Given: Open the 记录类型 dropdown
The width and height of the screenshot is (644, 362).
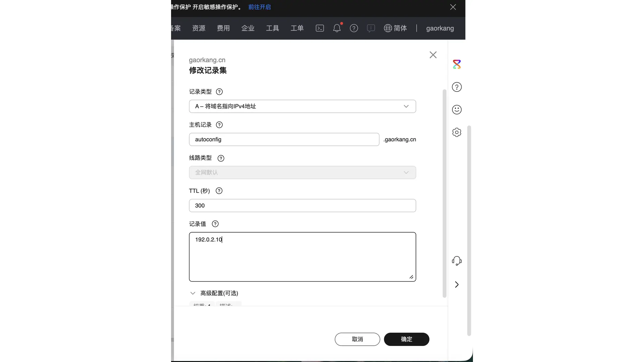Looking at the screenshot, I should pyautogui.click(x=302, y=106).
